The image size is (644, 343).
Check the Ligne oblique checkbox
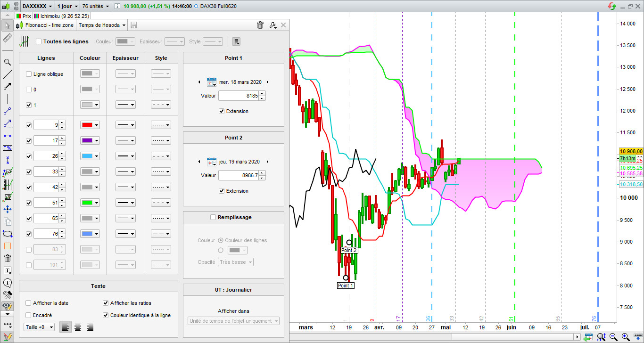pos(29,74)
